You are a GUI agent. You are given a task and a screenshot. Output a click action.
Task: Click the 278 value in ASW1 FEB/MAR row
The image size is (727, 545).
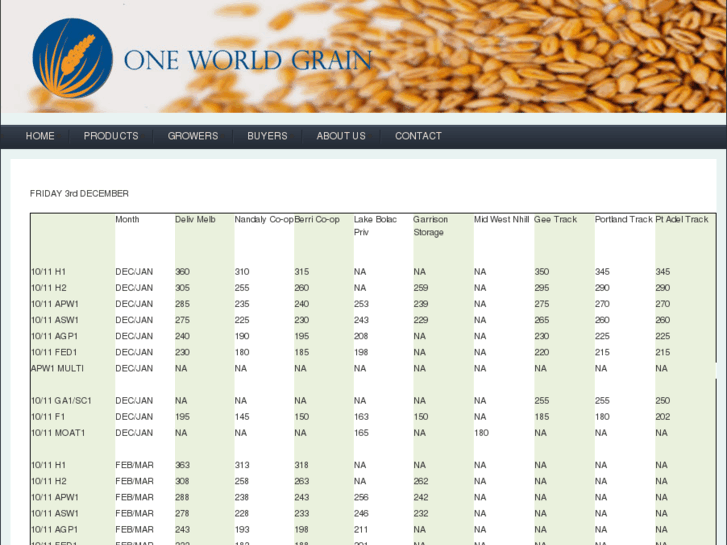point(182,513)
